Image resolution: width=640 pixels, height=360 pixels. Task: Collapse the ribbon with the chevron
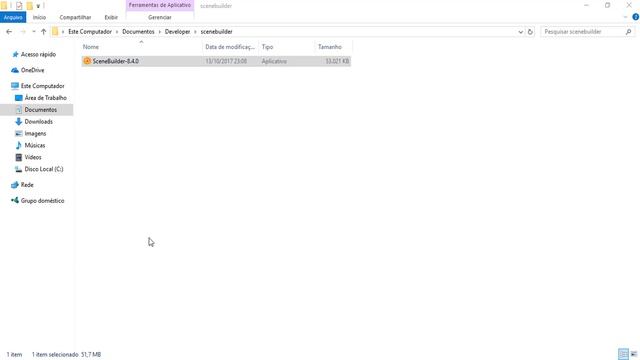(x=625, y=17)
